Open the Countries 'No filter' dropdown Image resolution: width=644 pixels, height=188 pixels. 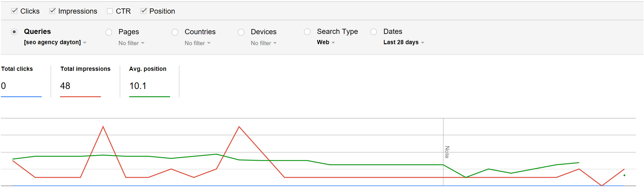198,43
